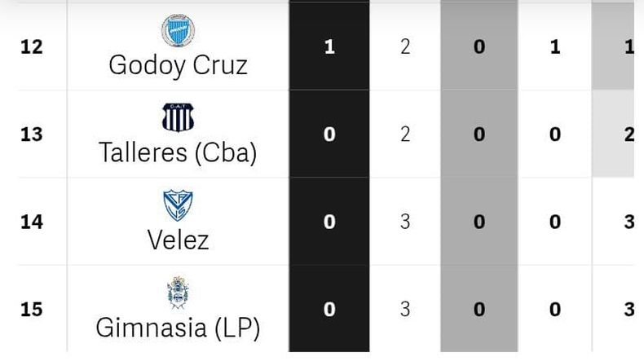The width and height of the screenshot is (644, 361).
Task: Click Talleres zero in gray column
Action: [x=479, y=134]
